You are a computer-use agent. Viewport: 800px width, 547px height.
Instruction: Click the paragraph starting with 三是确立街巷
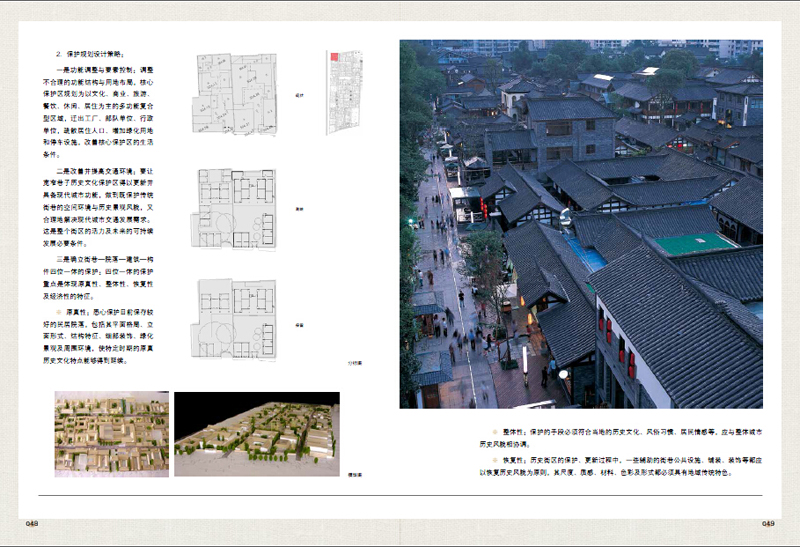coord(105,277)
